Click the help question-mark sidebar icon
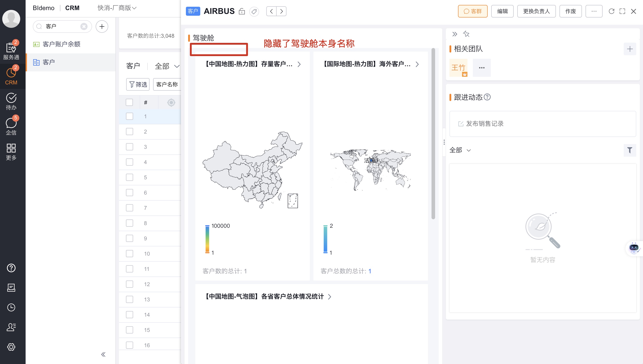This screenshot has height=364, width=643. [x=11, y=268]
